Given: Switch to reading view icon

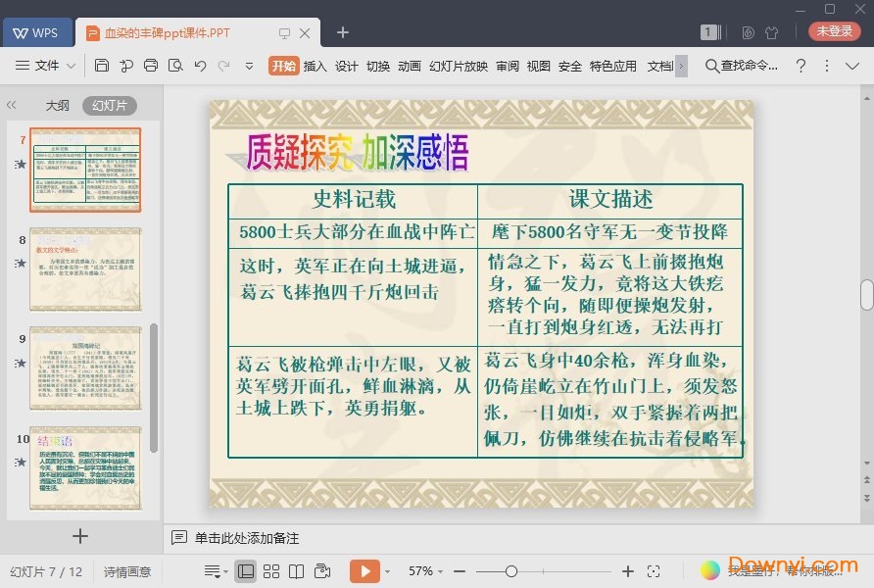Looking at the screenshot, I should pyautogui.click(x=296, y=570).
